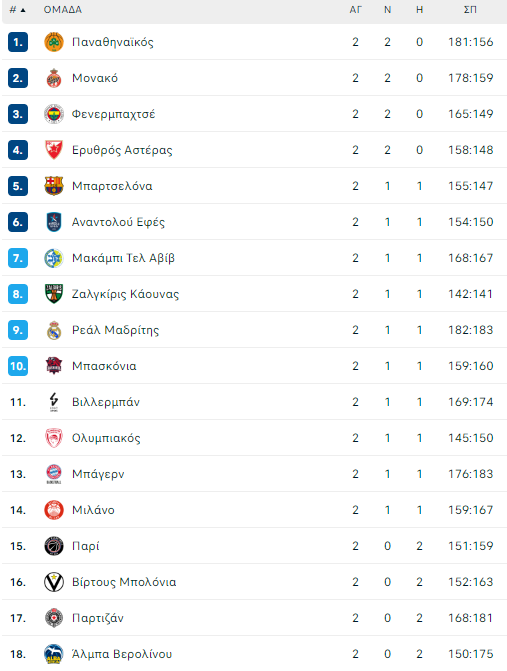507x671 pixels.
Task: Sort by the ΣΠ points column header
Action: point(470,9)
